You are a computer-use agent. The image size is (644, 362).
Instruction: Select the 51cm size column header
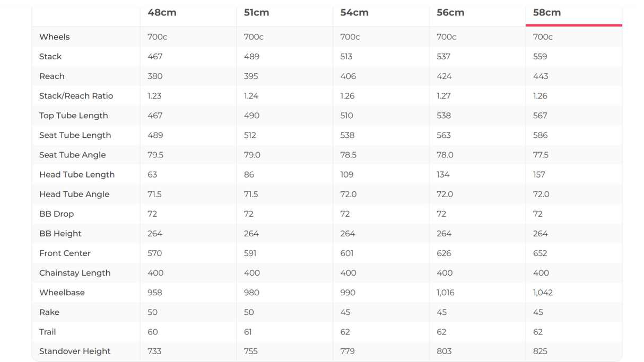coord(256,13)
